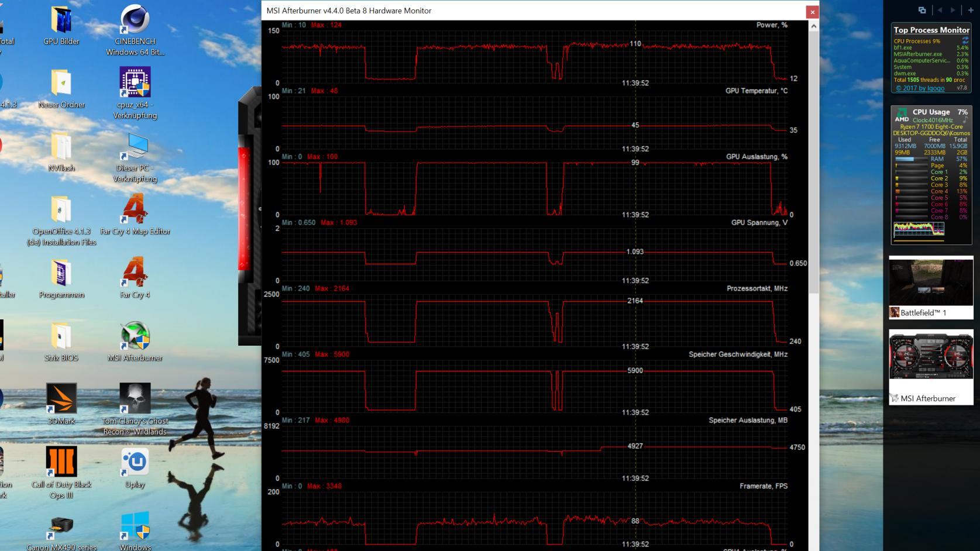The height and width of the screenshot is (551, 980).
Task: Select the Far Cry 4 Map Editor shortcut
Action: (x=135, y=209)
